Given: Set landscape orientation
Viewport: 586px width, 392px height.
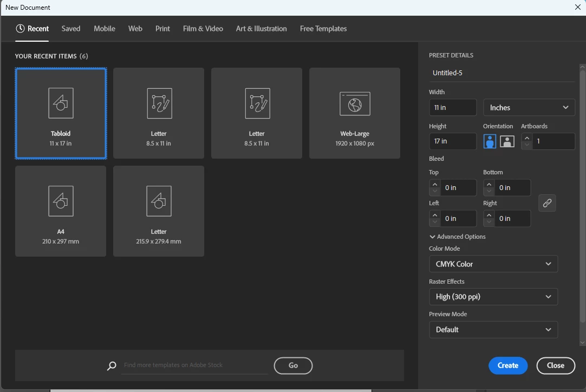Looking at the screenshot, I should [x=507, y=141].
